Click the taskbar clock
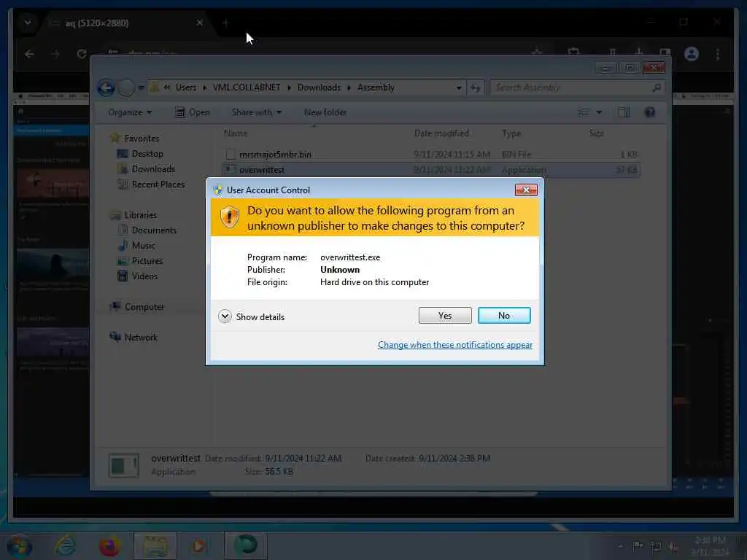This screenshot has height=560, width=747. point(710,545)
